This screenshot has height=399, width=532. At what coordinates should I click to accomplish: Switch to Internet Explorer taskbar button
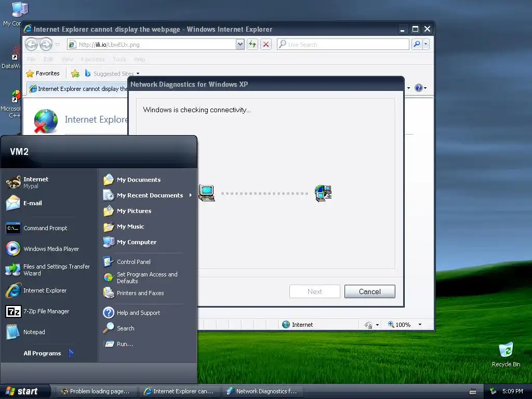pos(179,391)
